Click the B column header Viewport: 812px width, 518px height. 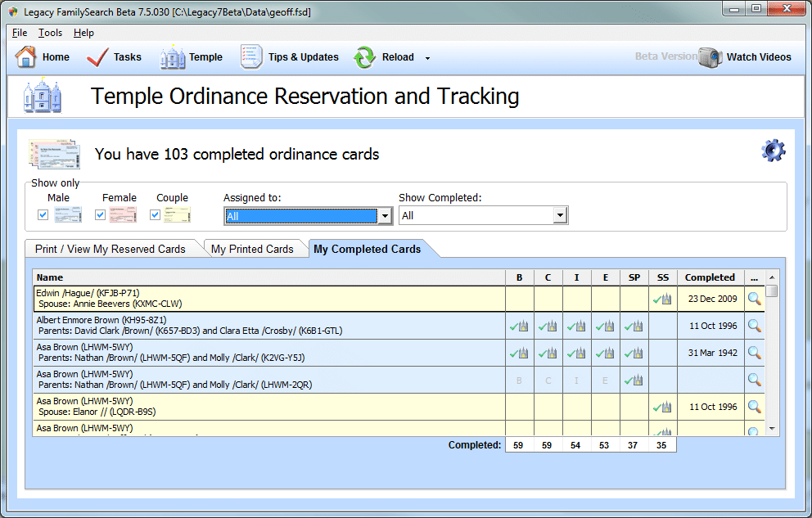520,277
